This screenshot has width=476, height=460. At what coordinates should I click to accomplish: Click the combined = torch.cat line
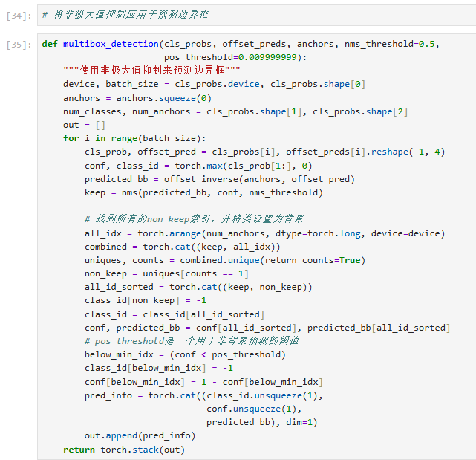click(182, 247)
